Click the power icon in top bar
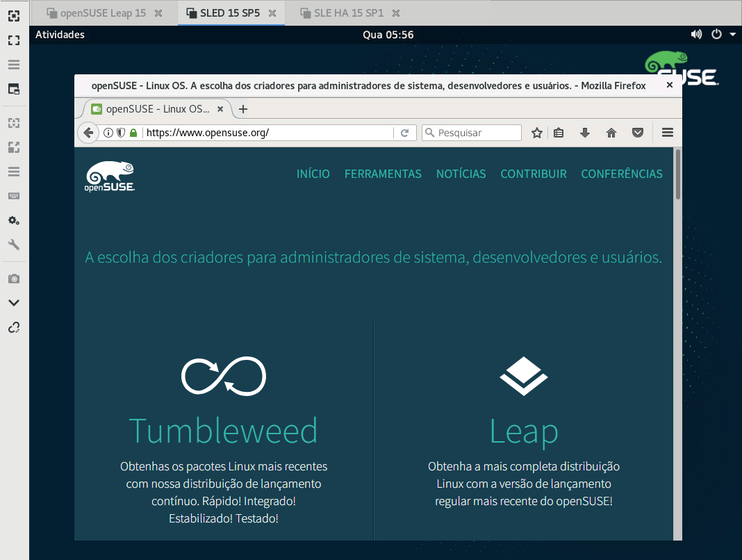 (x=716, y=34)
